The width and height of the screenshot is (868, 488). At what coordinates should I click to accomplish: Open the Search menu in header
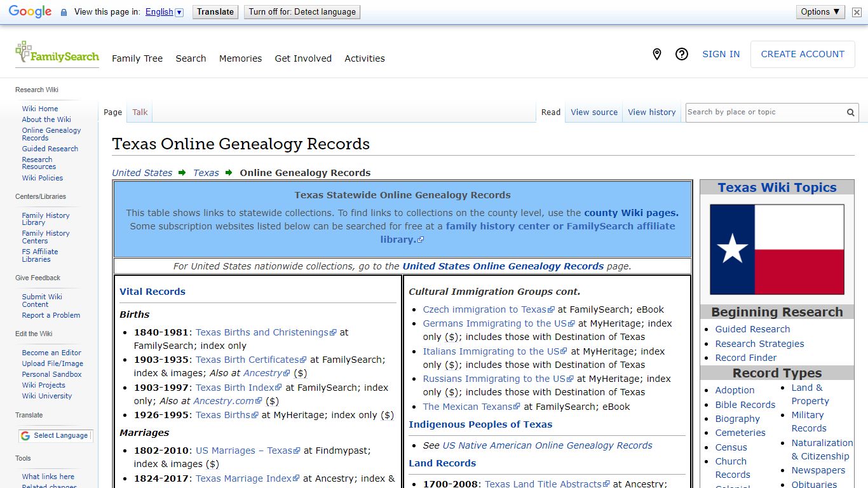(x=191, y=58)
